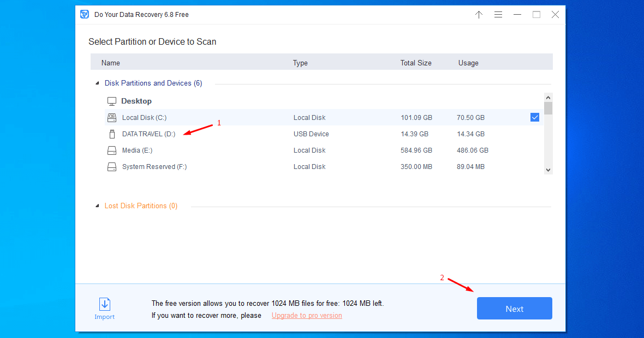Close the data recovery window
This screenshot has width=644, height=338.
pyautogui.click(x=555, y=15)
